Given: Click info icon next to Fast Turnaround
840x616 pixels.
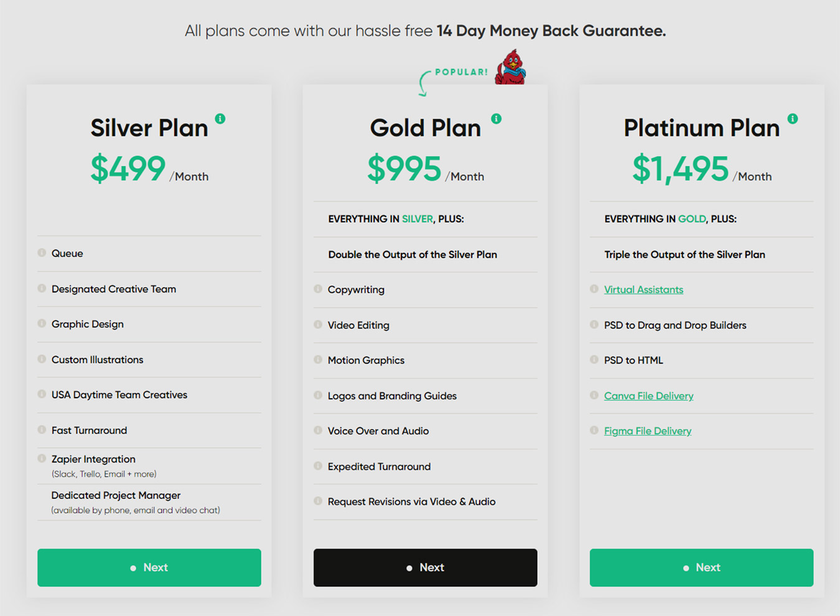Looking at the screenshot, I should [42, 429].
